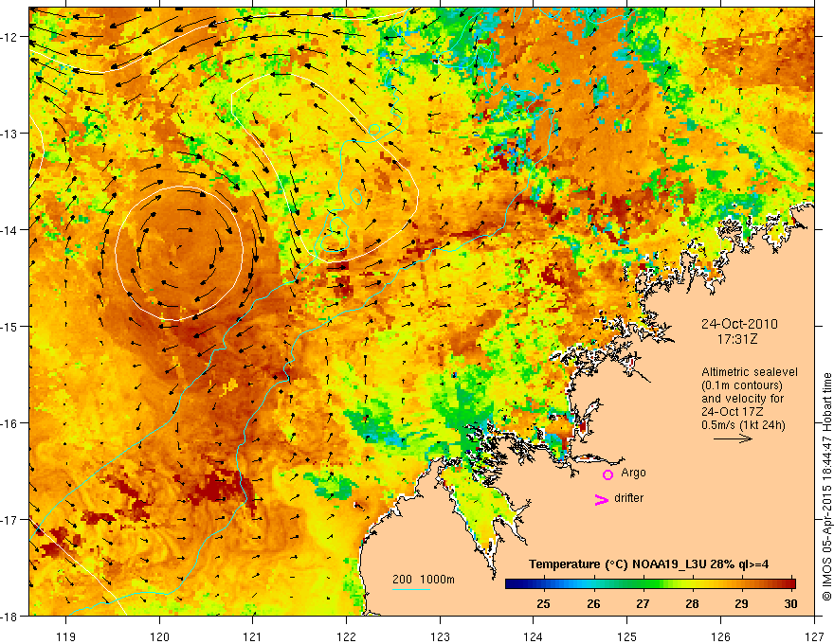Click the 'and velocity for' legend text
Screen dimensions: 834x644
coord(742,399)
